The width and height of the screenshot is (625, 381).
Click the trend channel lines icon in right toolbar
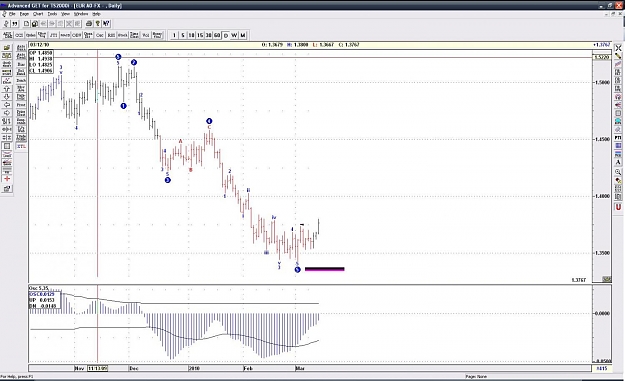click(x=618, y=64)
